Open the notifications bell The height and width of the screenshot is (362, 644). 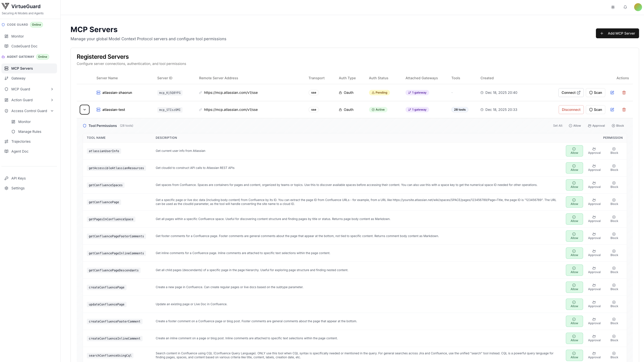point(625,7)
